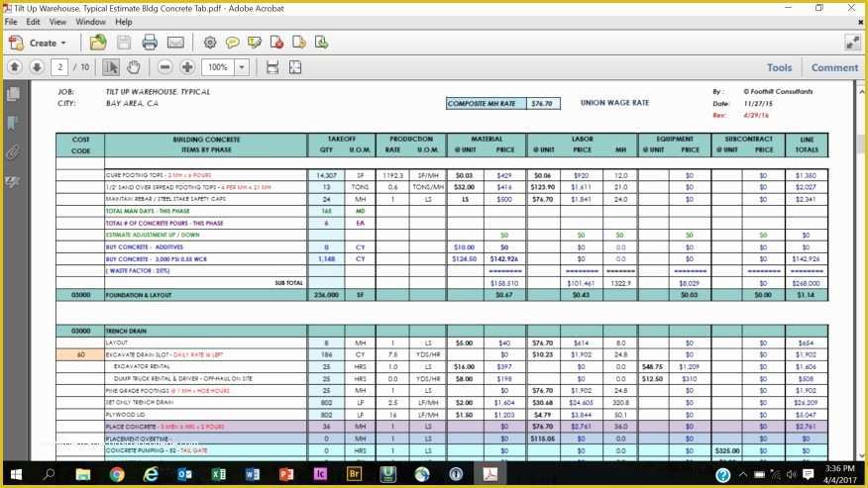Open Adobe InCopy from taskbar
868x488 pixels.
click(x=320, y=474)
